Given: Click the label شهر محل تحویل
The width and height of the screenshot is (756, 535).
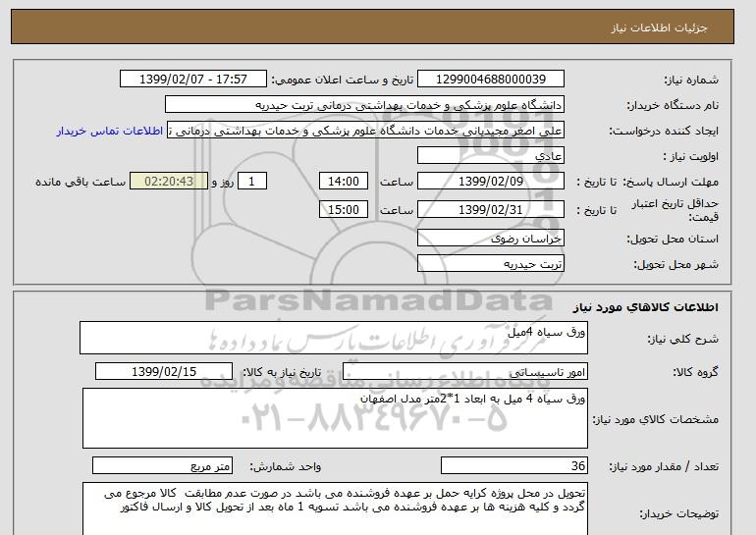Looking at the screenshot, I should [x=675, y=265].
